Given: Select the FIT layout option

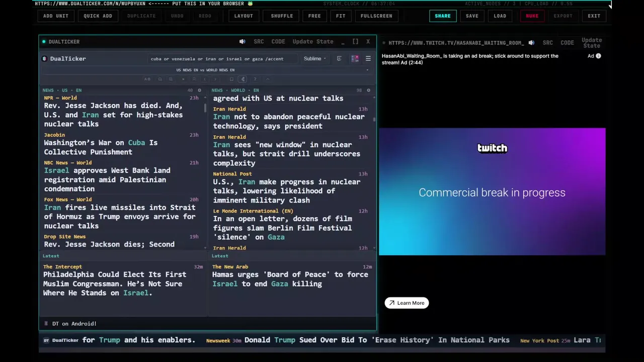Looking at the screenshot, I should click(341, 16).
